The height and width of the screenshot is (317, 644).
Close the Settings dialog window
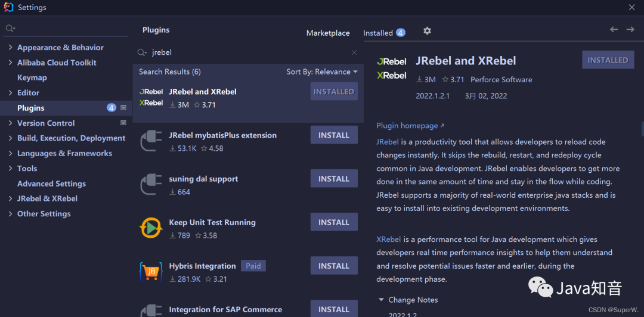(x=631, y=7)
